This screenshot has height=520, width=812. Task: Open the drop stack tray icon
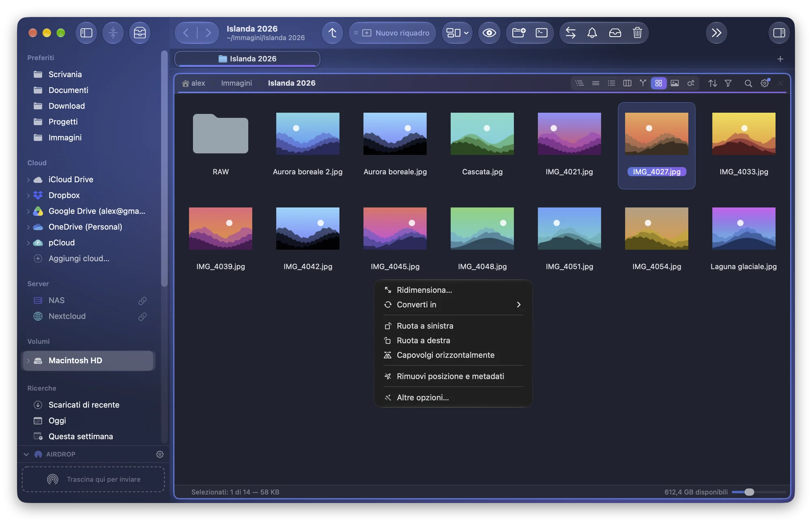pos(140,33)
